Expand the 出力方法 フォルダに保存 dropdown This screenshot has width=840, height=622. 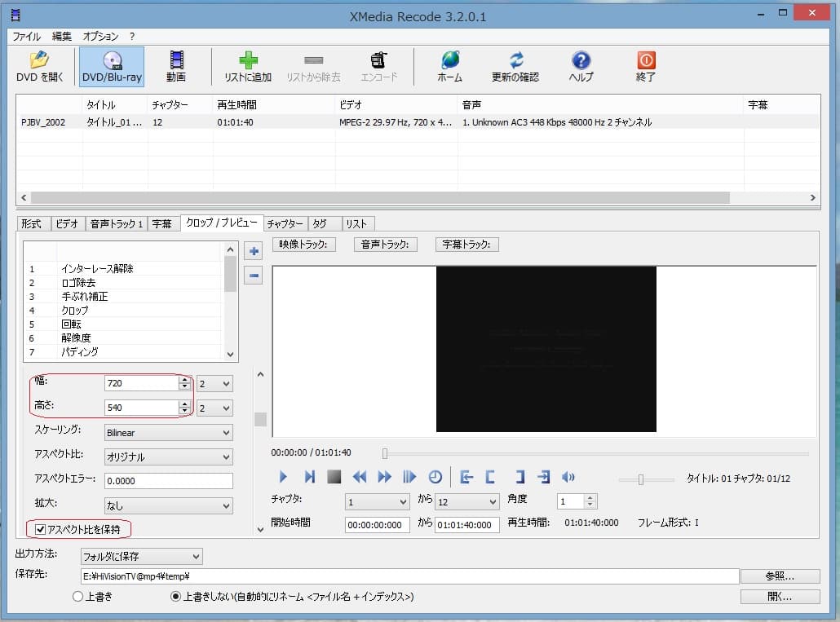click(x=141, y=557)
